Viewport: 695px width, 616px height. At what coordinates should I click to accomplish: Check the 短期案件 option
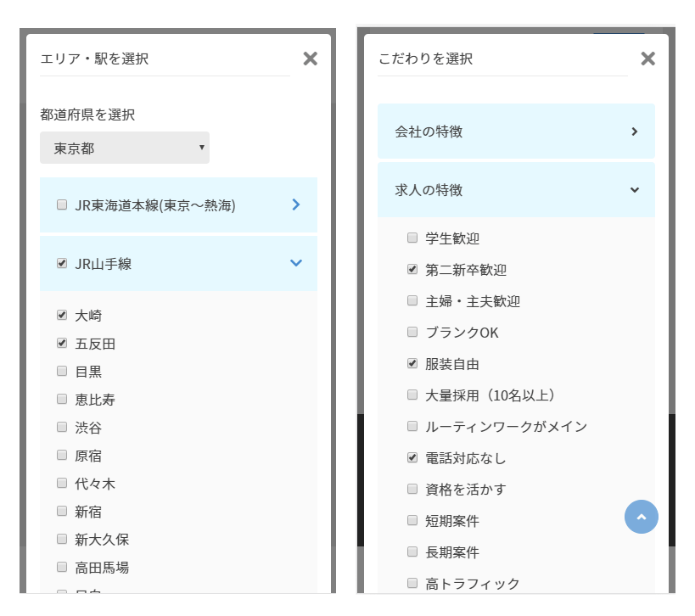click(412, 520)
